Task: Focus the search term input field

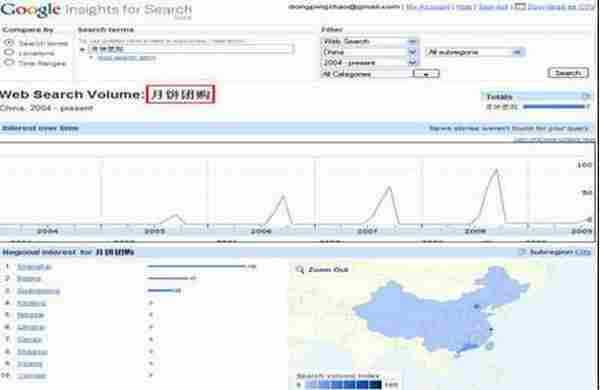Action: click(191, 49)
